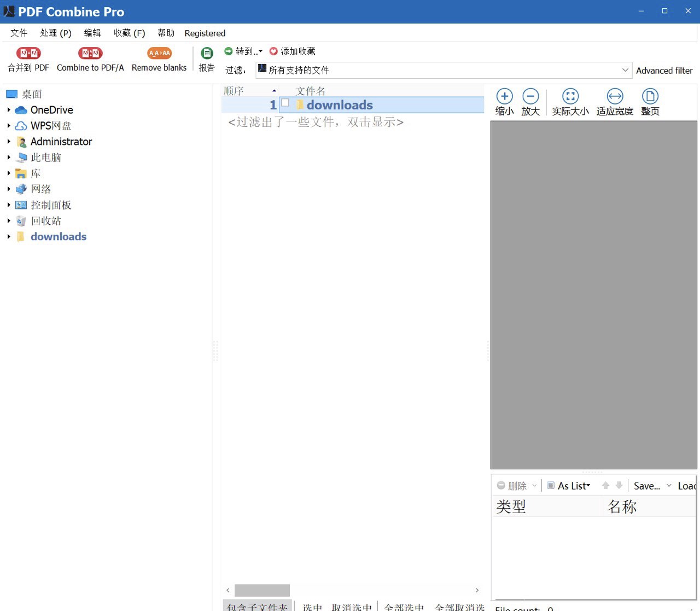Image resolution: width=700 pixels, height=611 pixels.
Task: Click the 网络 network icon
Action: pyautogui.click(x=21, y=189)
